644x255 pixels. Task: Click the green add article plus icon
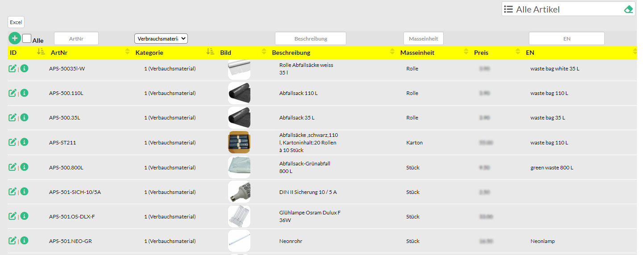click(x=14, y=38)
